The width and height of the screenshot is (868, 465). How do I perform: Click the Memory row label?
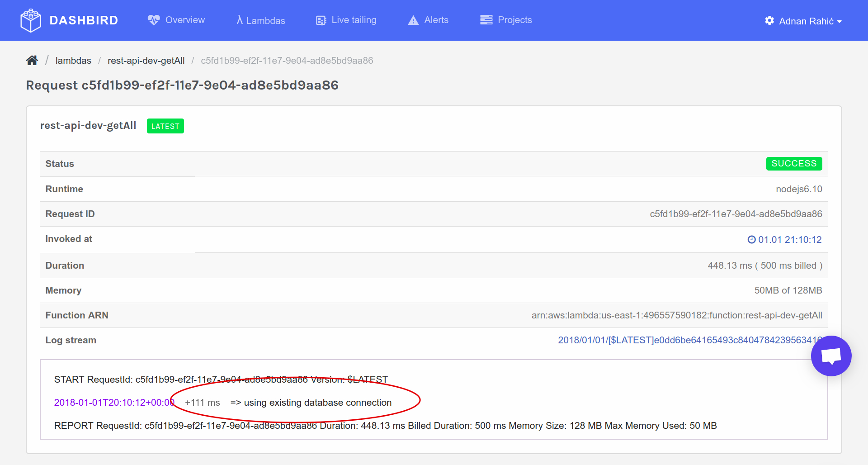[63, 290]
